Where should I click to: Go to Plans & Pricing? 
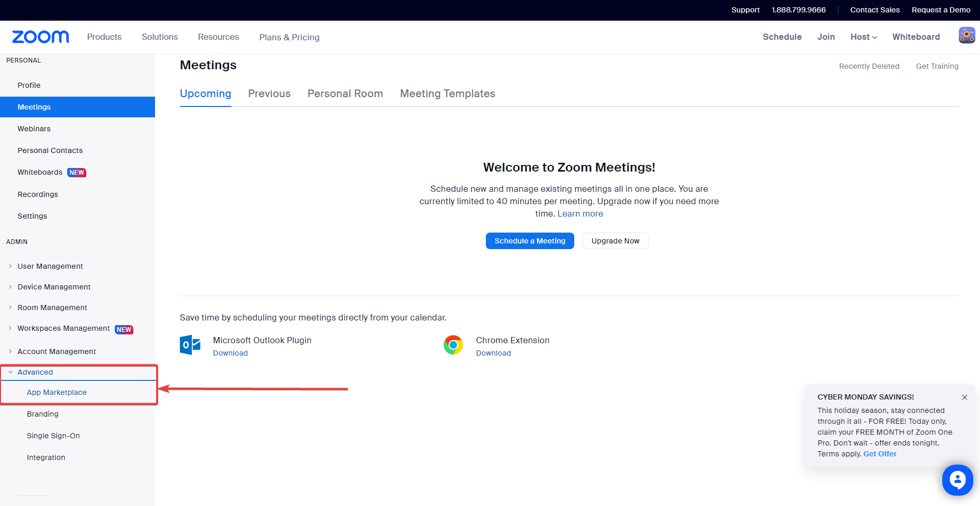(289, 37)
